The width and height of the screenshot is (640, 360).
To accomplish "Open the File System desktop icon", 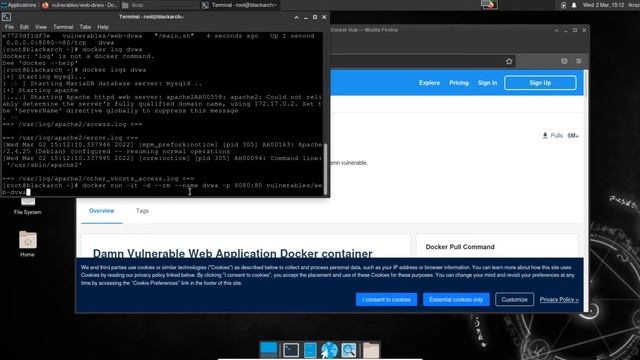I will [x=28, y=206].
